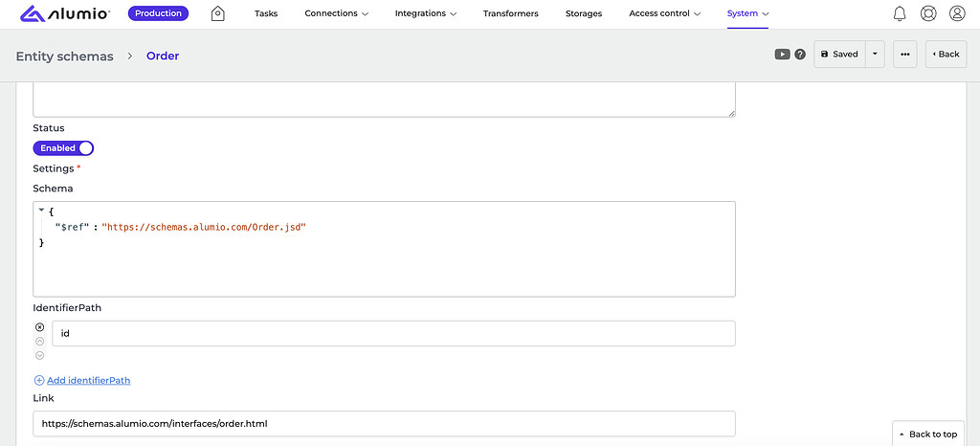Move identifierPath entry down
The width and height of the screenshot is (980, 446).
40,354
